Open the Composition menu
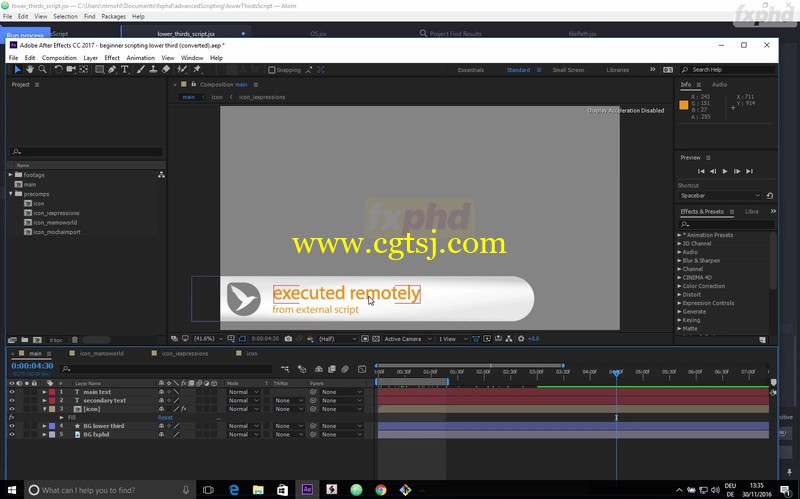This screenshot has height=499, width=800. click(59, 58)
